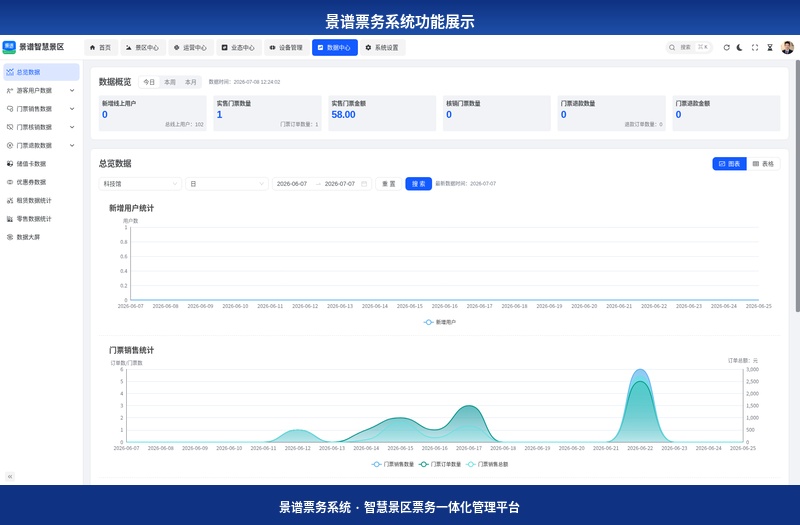Open the 科技馆 venue dropdown
Viewport: 800px width, 525px height.
(x=140, y=184)
